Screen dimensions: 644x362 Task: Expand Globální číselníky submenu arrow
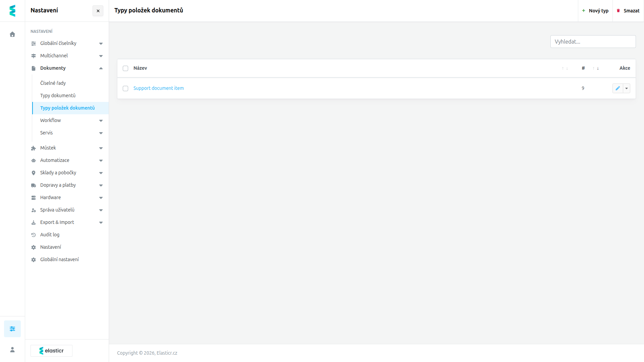101,44
